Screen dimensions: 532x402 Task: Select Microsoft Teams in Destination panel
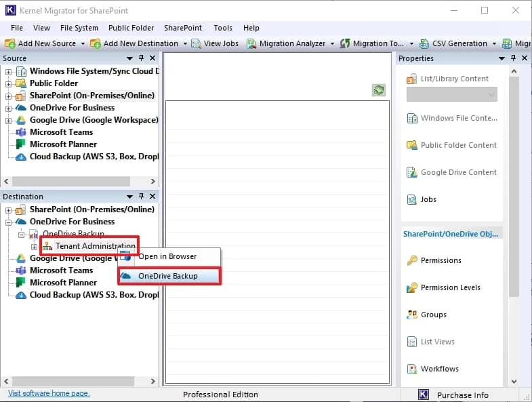[61, 270]
